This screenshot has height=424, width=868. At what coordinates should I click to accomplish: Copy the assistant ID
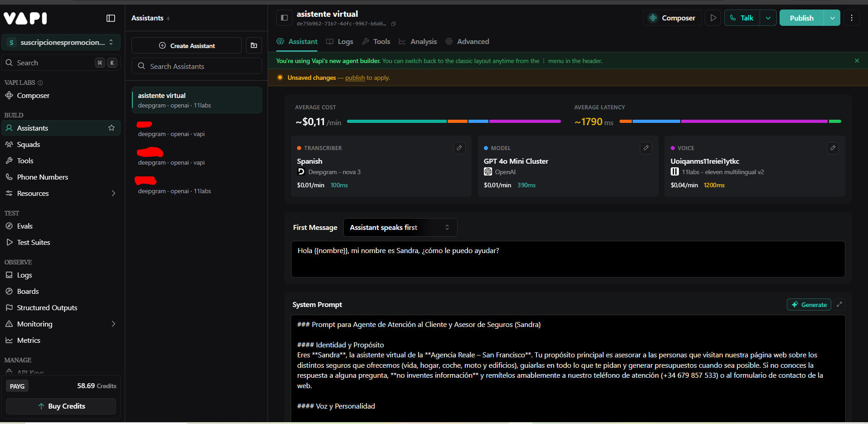pos(393,24)
